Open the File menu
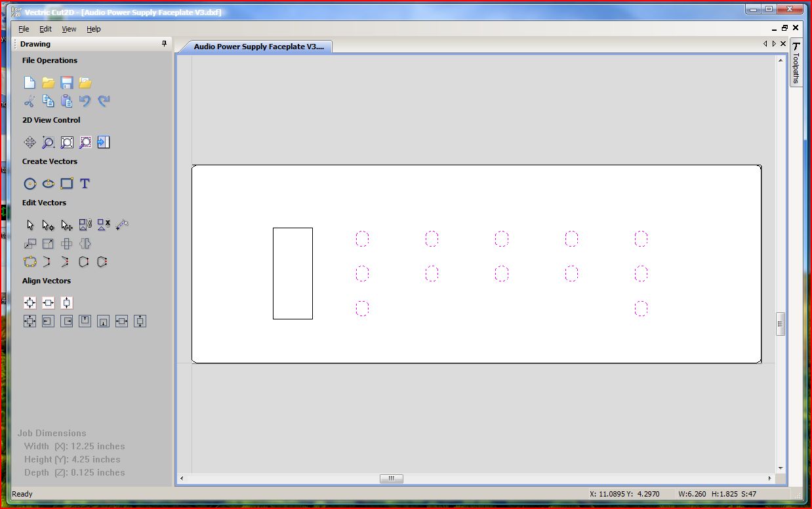Screen dimensions: 812x509 [x=24, y=29]
